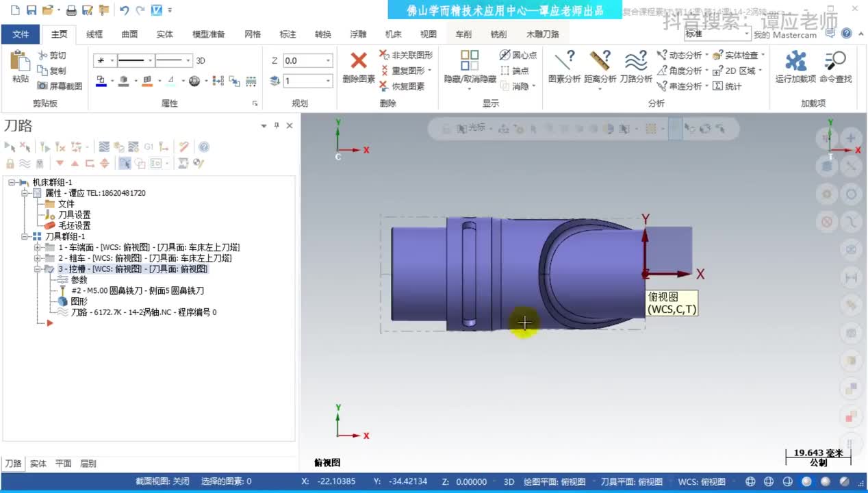Open the level number dropdown showing 1

(328, 81)
